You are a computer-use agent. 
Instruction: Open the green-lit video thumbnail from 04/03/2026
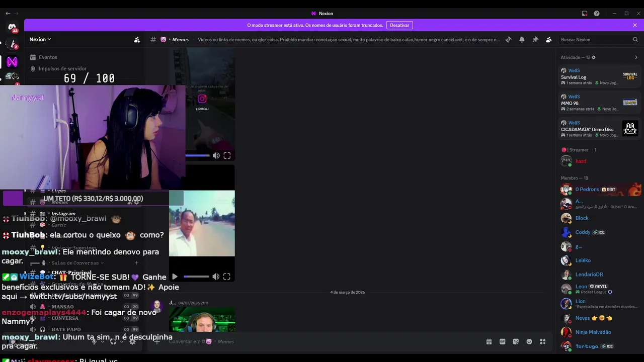pos(202,320)
